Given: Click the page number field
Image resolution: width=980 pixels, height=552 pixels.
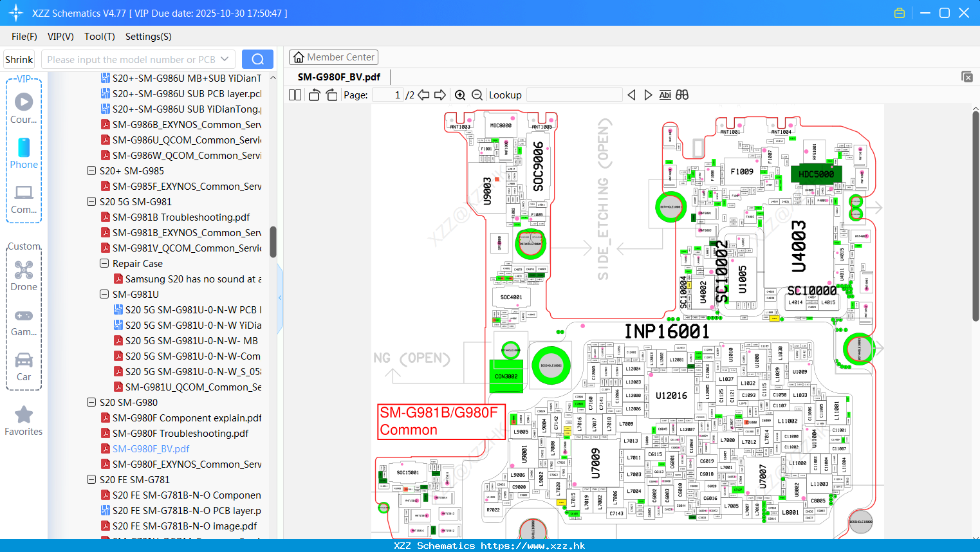Looking at the screenshot, I should click(x=388, y=95).
